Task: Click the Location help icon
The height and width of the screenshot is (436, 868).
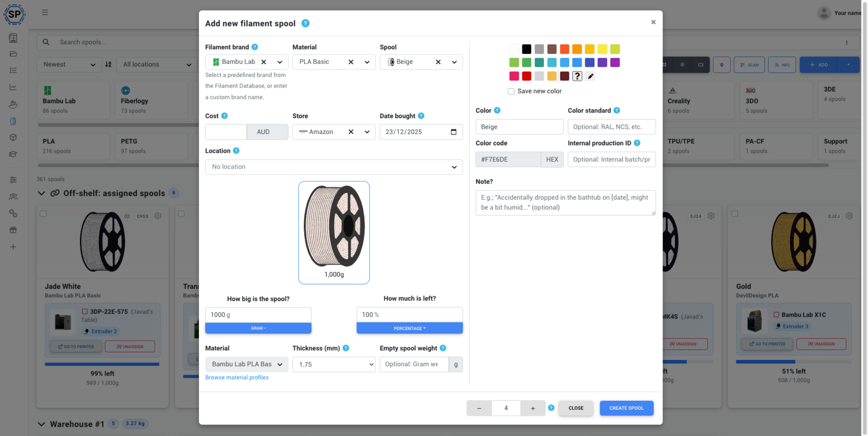Action: (x=236, y=150)
